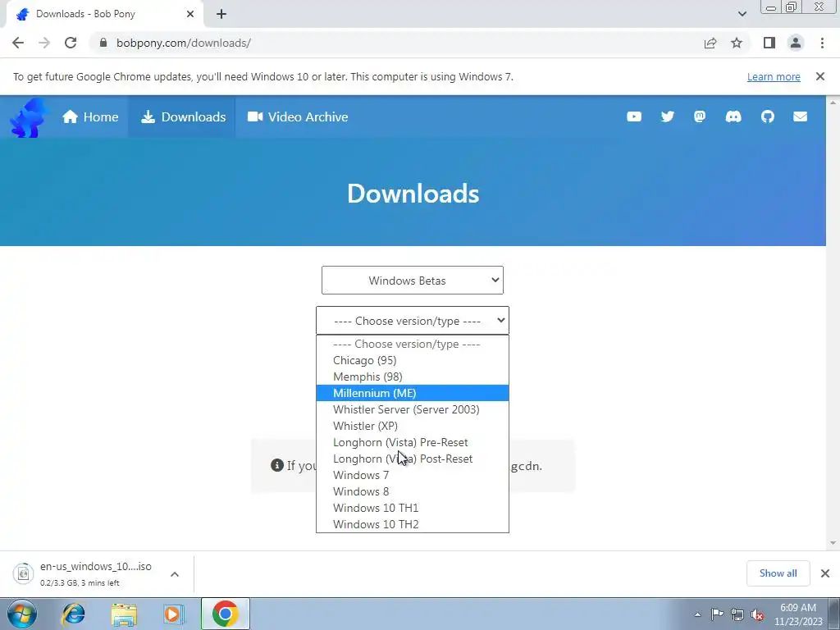Viewport: 840px width, 630px height.
Task: Click the Bob Pony site logo
Action: [30, 117]
